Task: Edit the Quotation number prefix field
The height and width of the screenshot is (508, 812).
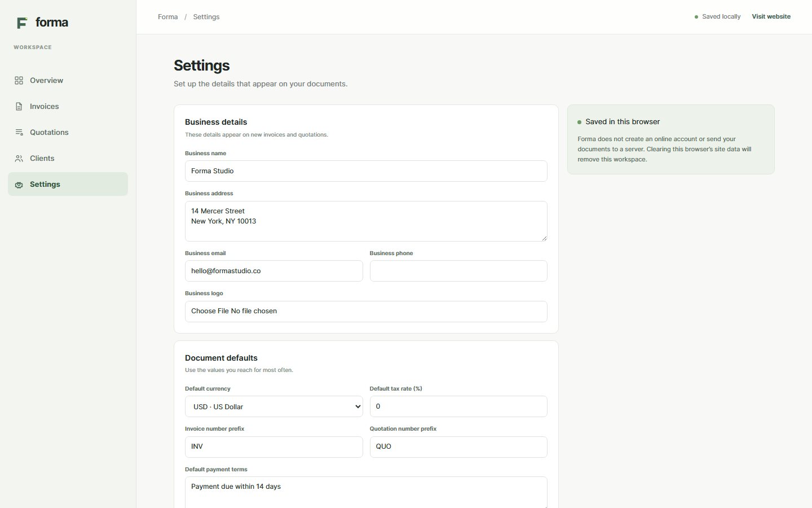Action: coord(458,447)
